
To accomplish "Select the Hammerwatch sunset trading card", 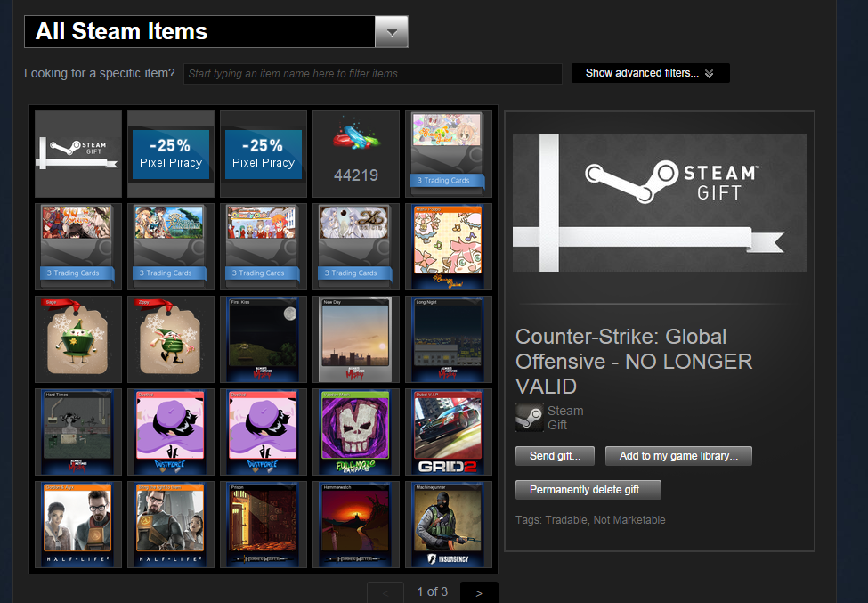I will pyautogui.click(x=356, y=525).
